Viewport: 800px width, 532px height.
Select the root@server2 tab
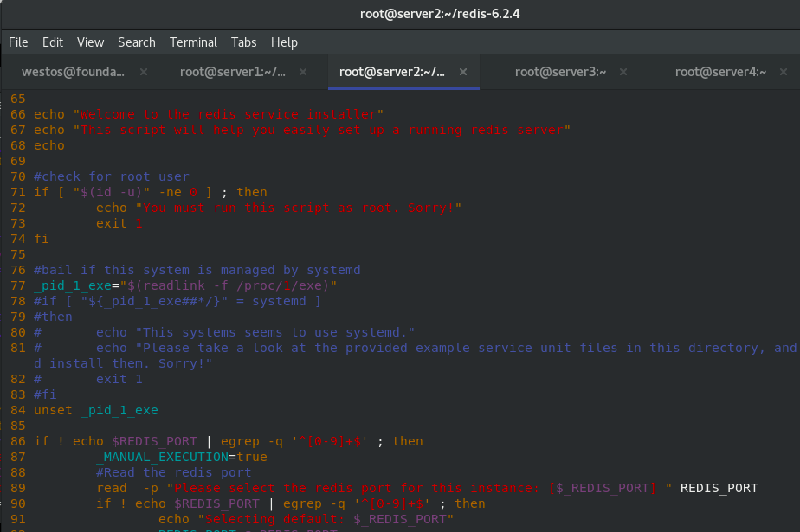point(392,72)
